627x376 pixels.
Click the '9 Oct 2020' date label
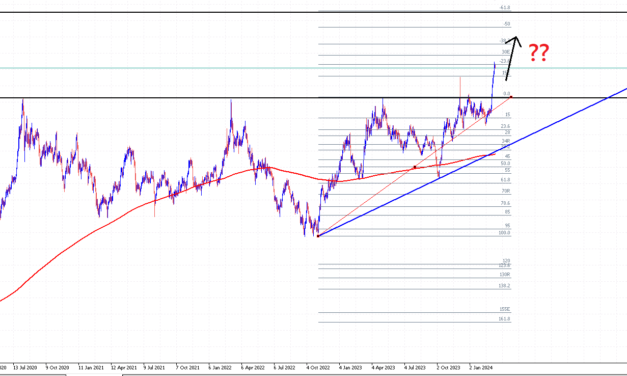point(57,367)
